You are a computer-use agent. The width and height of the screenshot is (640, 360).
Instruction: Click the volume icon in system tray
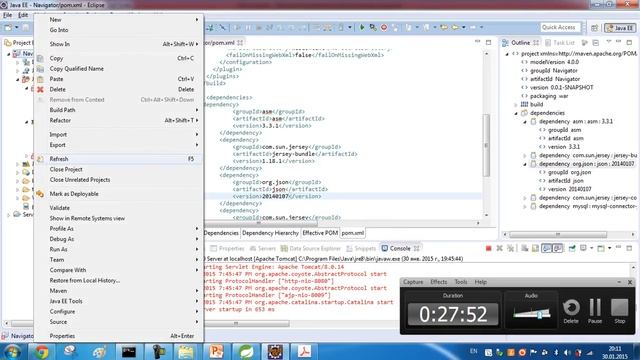(567, 352)
